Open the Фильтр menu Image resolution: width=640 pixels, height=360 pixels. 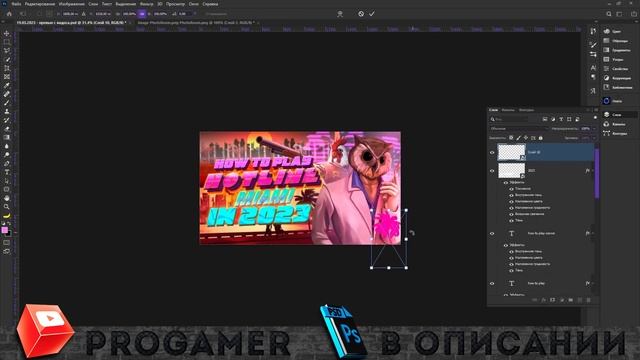pos(147,4)
